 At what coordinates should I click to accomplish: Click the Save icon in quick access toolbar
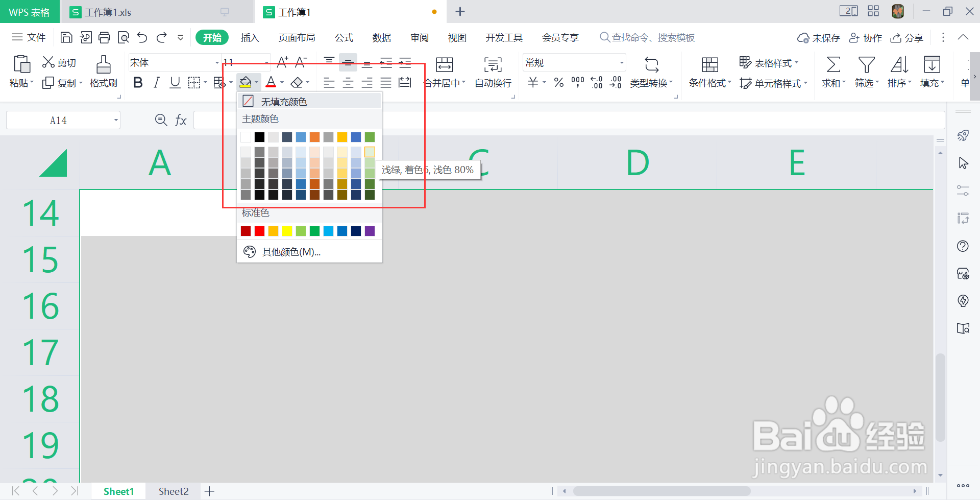[x=66, y=37]
